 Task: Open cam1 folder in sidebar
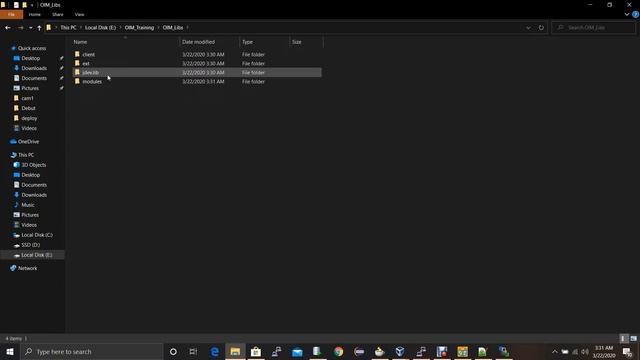(x=27, y=98)
